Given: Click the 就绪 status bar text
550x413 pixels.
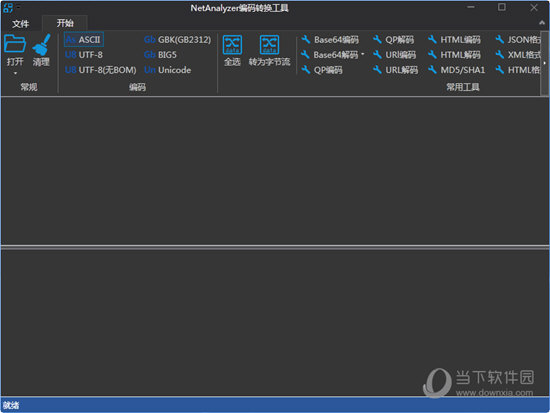Looking at the screenshot, I should (11, 405).
